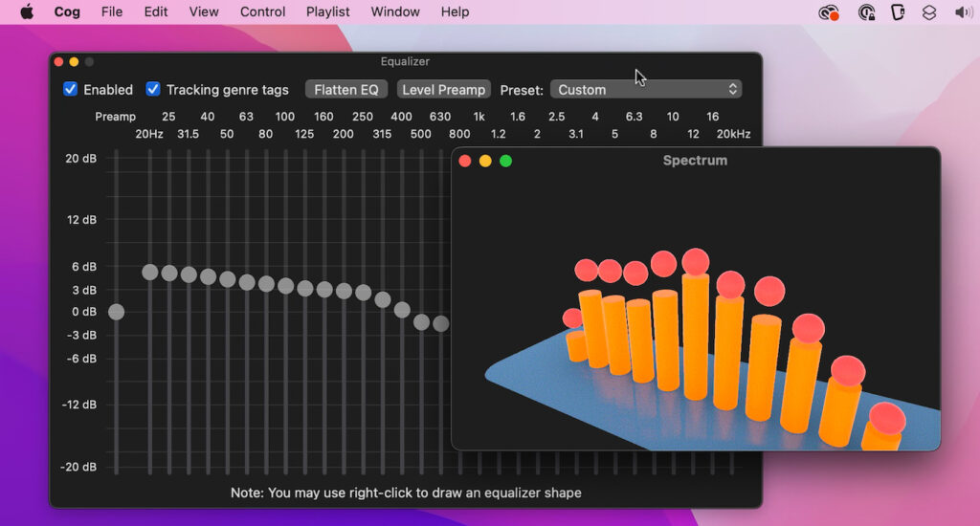
Task: Open the Help menu
Action: point(455,11)
